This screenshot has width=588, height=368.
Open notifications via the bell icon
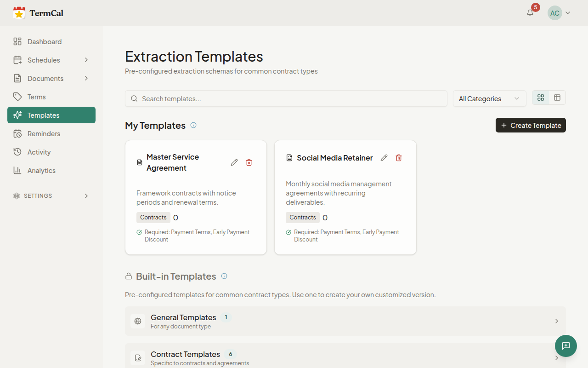pyautogui.click(x=530, y=12)
